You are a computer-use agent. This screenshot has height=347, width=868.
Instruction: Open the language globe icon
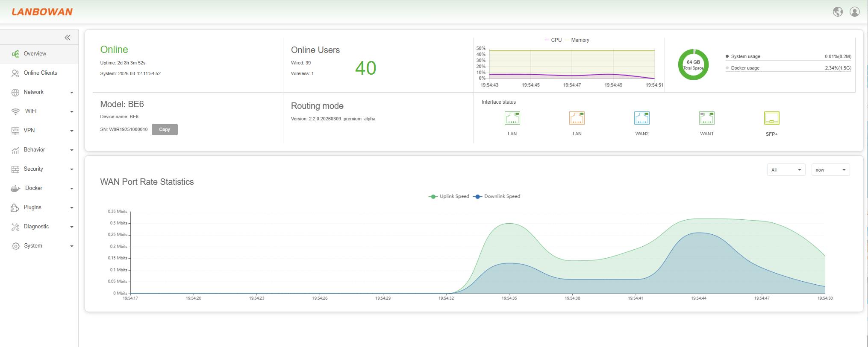pyautogui.click(x=838, y=12)
